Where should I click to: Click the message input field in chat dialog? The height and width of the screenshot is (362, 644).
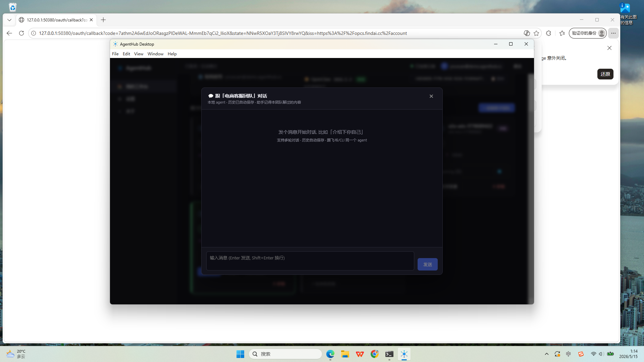[310, 261]
